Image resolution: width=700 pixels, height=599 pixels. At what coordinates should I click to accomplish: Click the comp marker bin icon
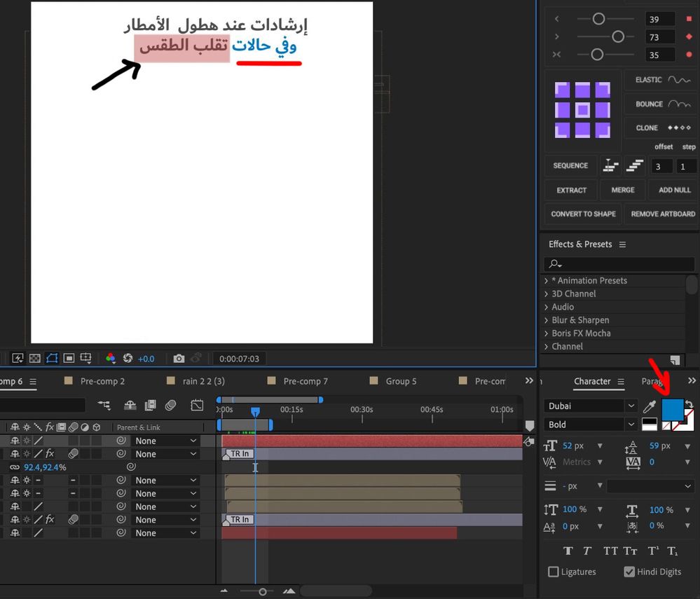click(x=530, y=425)
